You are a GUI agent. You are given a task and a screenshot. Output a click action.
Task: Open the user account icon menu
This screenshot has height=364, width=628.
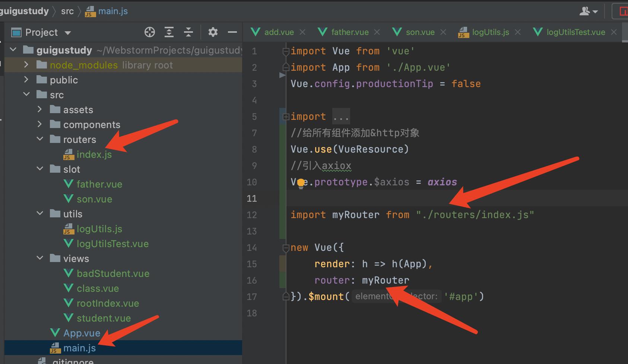(x=589, y=12)
